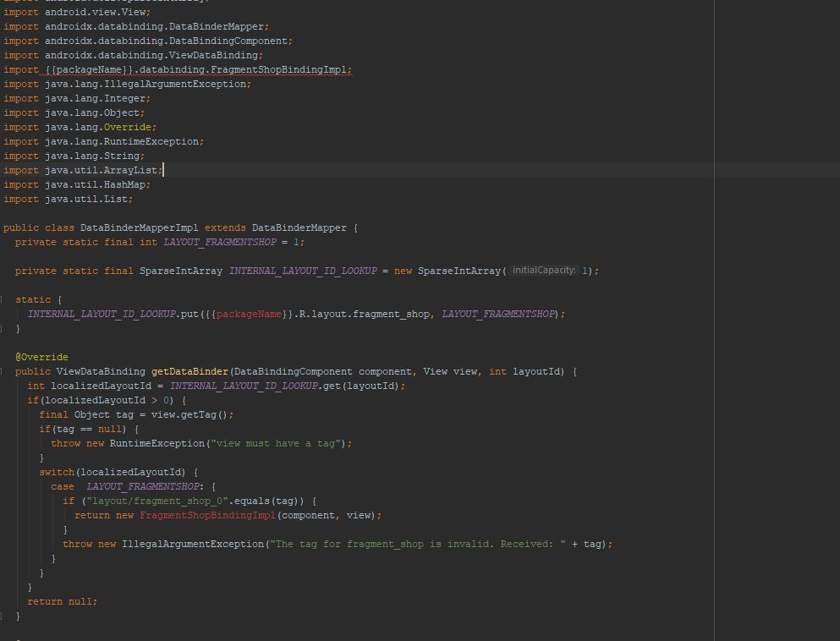Screen dimensions: 840x641
Task: Click the 'view.getTag()' call
Action: [189, 415]
